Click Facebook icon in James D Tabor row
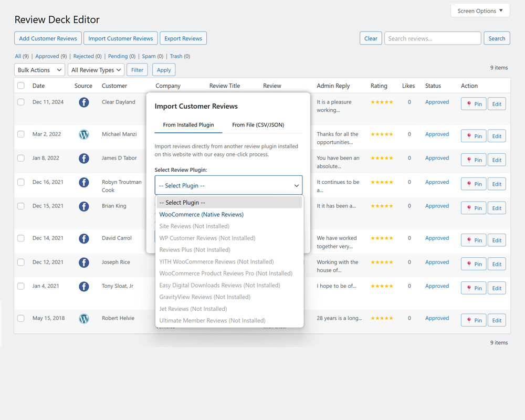This screenshot has height=420, width=525. [83, 158]
